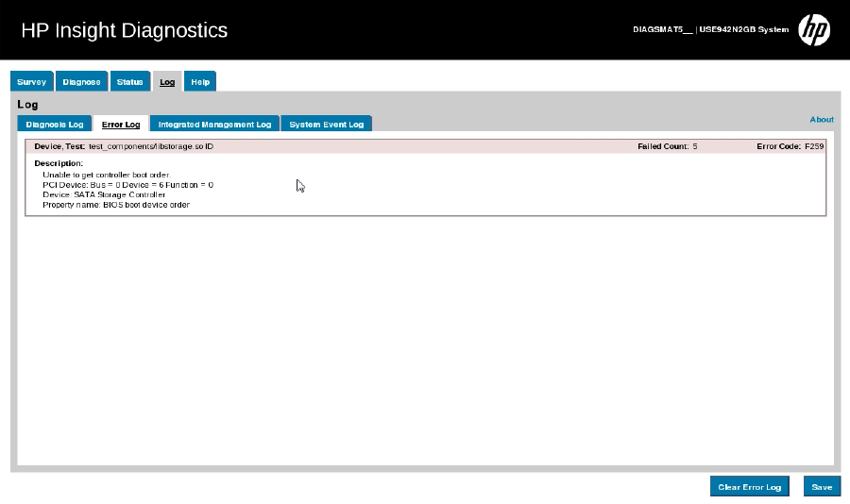Screen dimensions: 850x504
Task: Click the Save button
Action: coord(822,487)
